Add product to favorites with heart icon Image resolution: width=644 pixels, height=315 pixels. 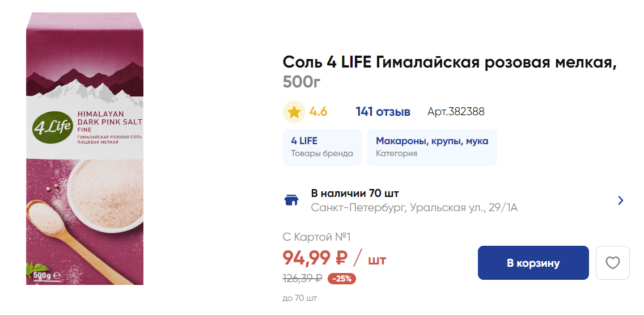point(612,263)
